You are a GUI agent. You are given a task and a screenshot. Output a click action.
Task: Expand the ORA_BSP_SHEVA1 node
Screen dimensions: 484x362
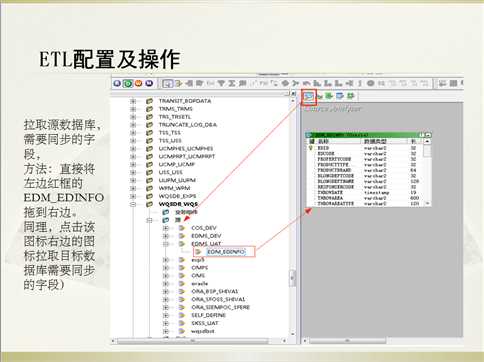(x=166, y=291)
